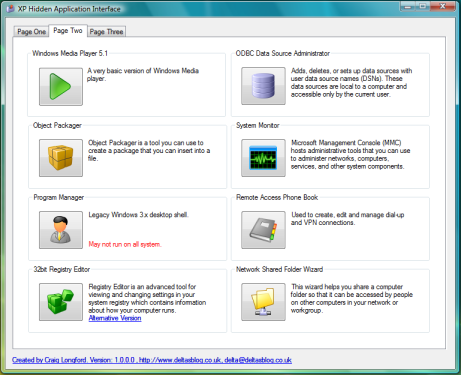Screen dimensions: 461x375
Task: Go to Page Three tab
Action: tap(106, 32)
